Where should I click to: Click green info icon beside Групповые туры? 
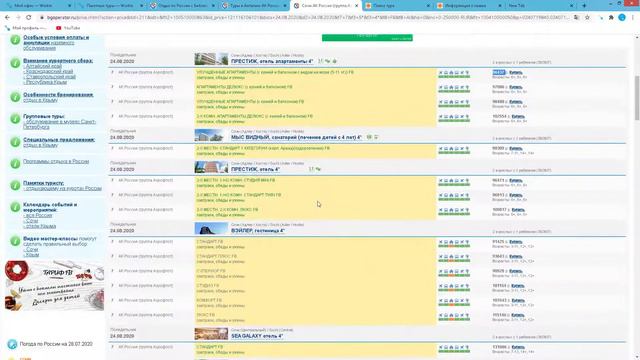(x=15, y=119)
